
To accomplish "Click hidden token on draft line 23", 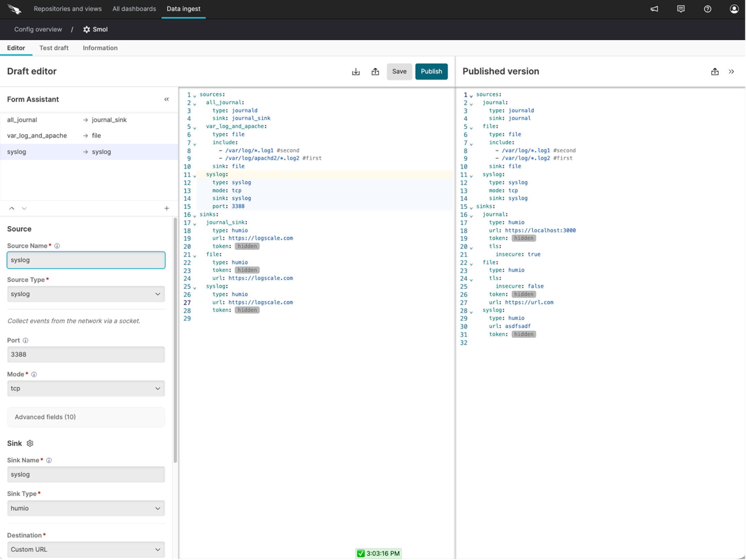I will 247,270.
